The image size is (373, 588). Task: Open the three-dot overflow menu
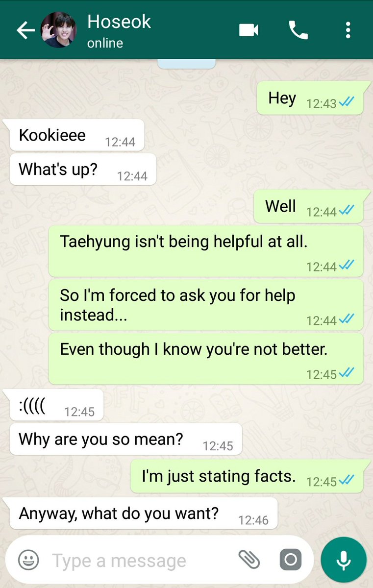348,30
